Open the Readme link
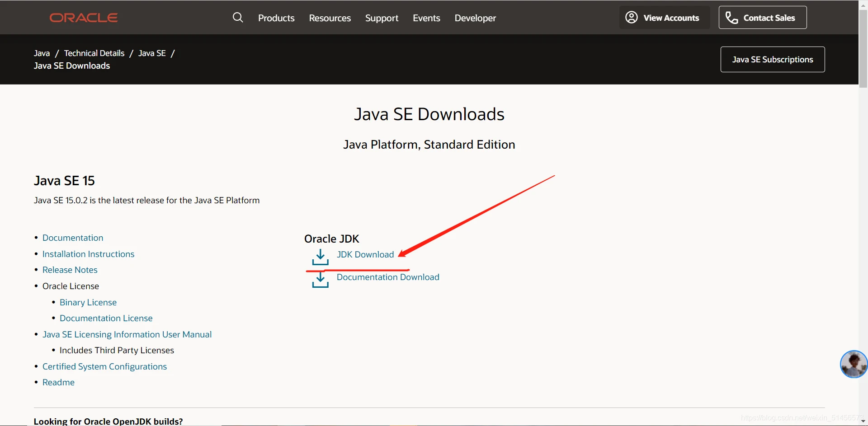 pos(58,382)
